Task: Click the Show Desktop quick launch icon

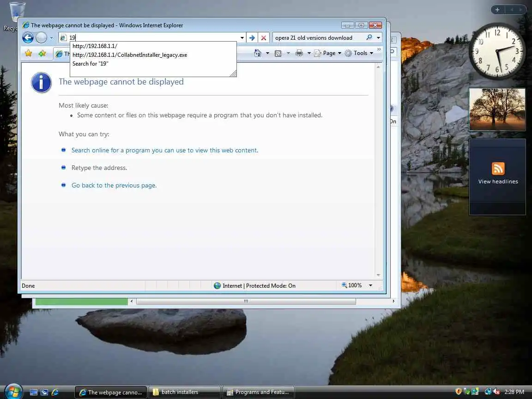Action: 34,392
